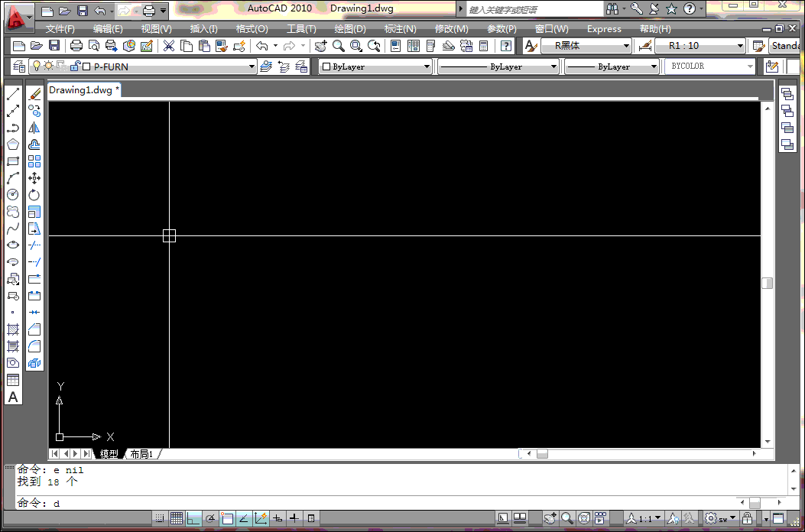
Task: Click the AutoCAD application menu button
Action: 18,18
